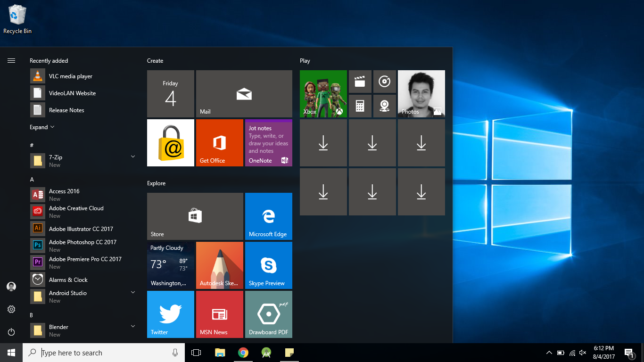
Task: Click the download tile directly below Photos
Action: (421, 143)
